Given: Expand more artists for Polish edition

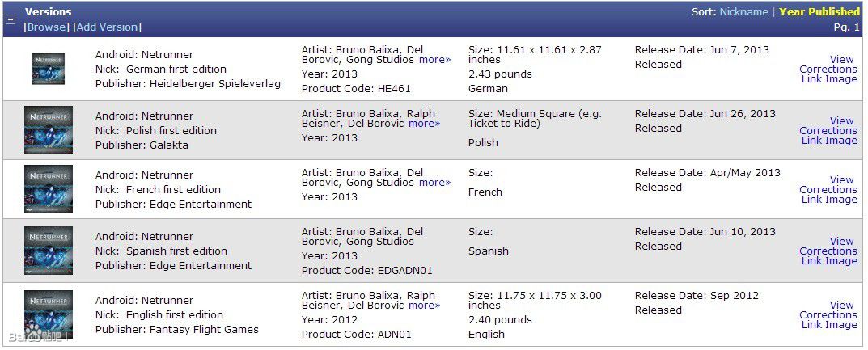Looking at the screenshot, I should 424,124.
